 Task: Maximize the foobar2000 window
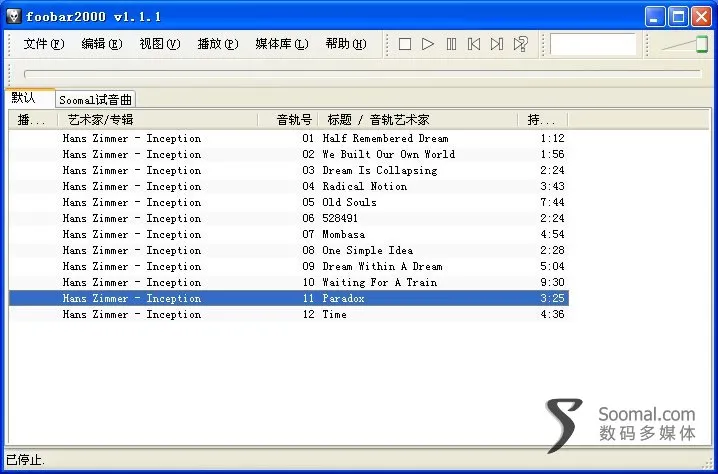coord(678,17)
